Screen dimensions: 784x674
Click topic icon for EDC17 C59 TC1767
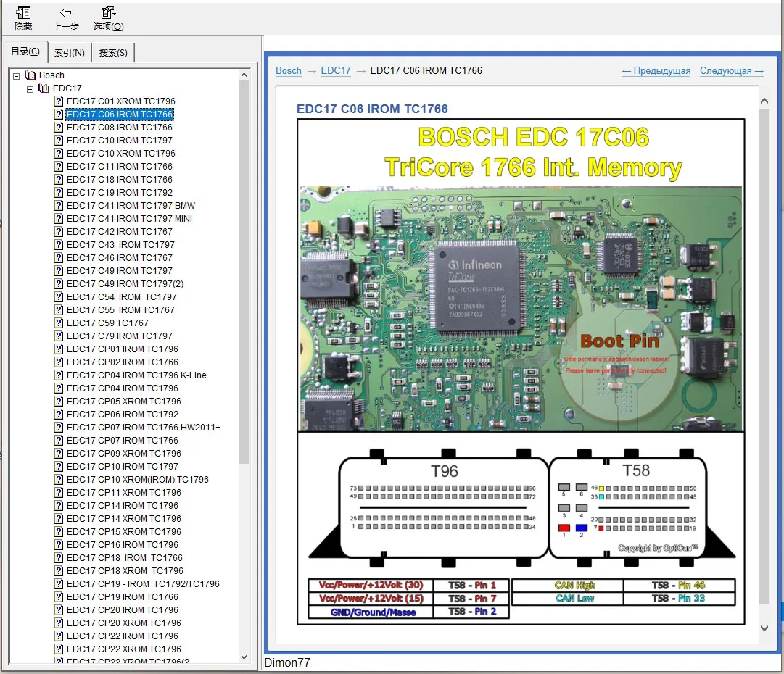click(59, 323)
